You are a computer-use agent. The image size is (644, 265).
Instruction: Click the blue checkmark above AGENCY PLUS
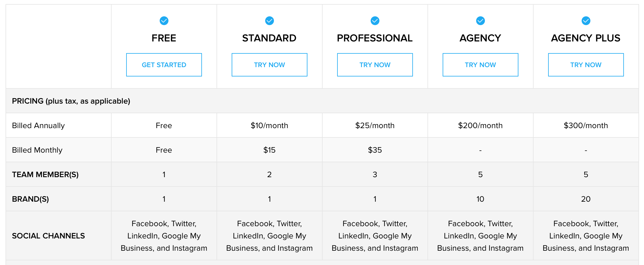coord(586,21)
